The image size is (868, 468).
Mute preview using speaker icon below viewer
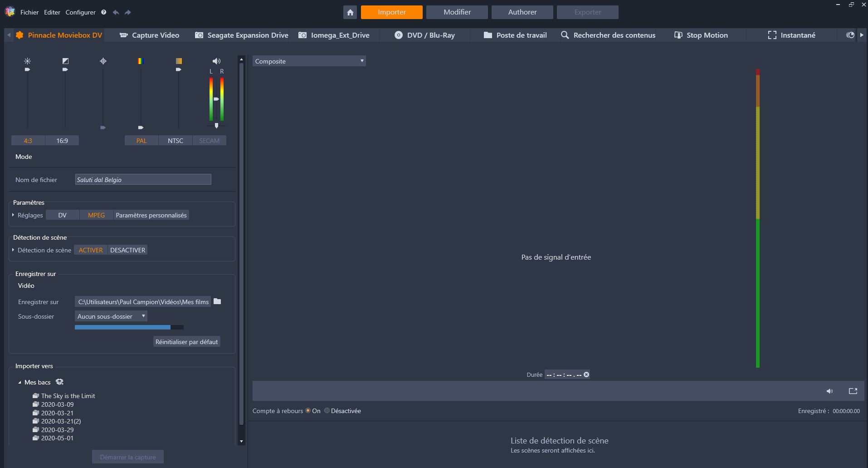pyautogui.click(x=829, y=391)
